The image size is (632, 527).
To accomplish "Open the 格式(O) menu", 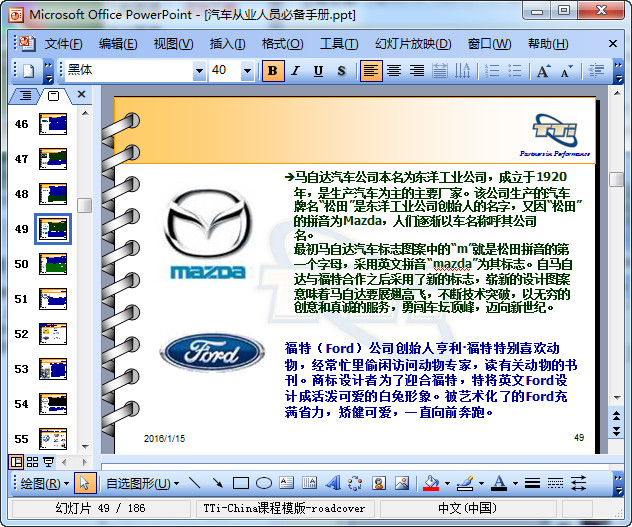I will [x=282, y=44].
